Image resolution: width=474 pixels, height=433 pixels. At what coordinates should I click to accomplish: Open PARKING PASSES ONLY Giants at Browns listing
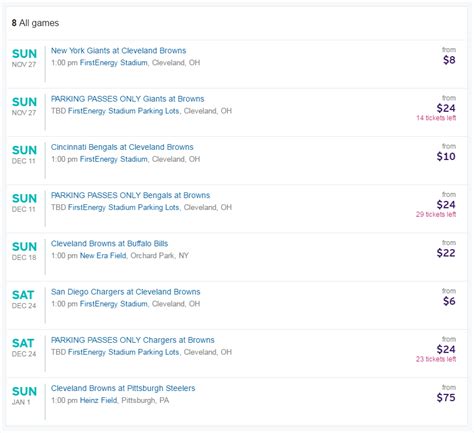127,99
